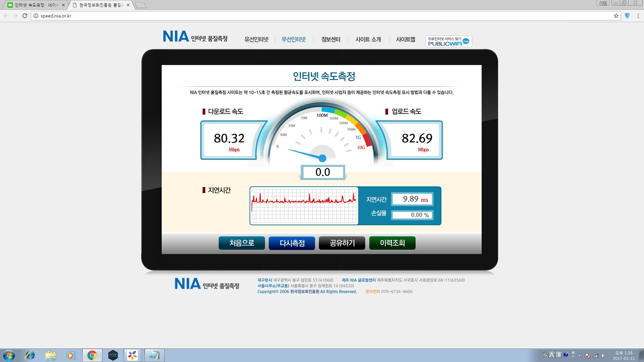
Task: Click the site info icon in address bar
Action: click(36, 16)
